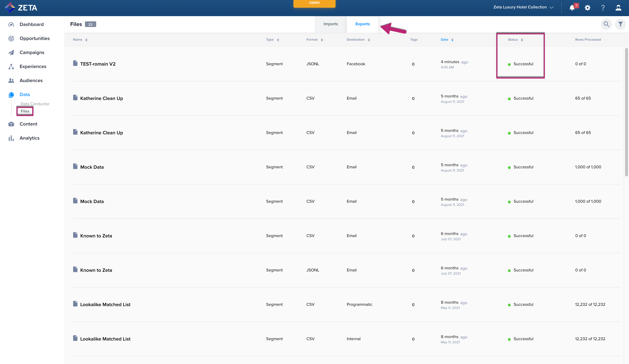
Task: Click the Analytics bar chart icon
Action: pos(11,138)
